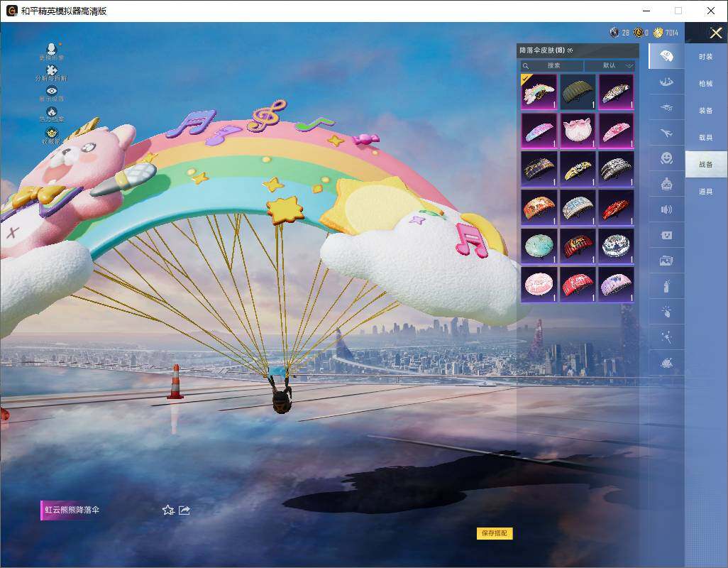Select the bottom planet category icon
The image size is (728, 568).
[x=666, y=363]
